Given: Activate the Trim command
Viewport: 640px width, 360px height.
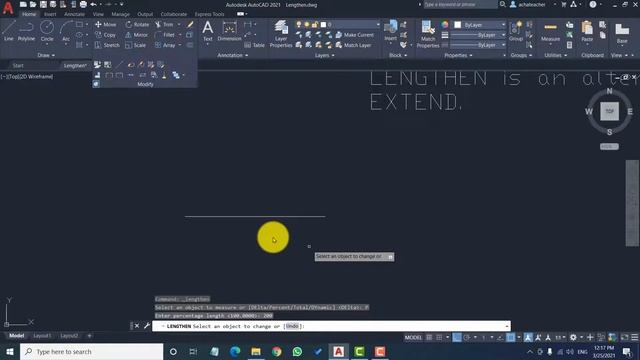Looking at the screenshot, I should (164, 24).
